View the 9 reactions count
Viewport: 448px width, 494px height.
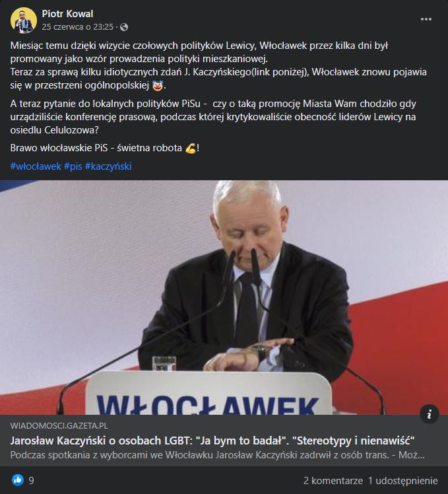click(31, 480)
